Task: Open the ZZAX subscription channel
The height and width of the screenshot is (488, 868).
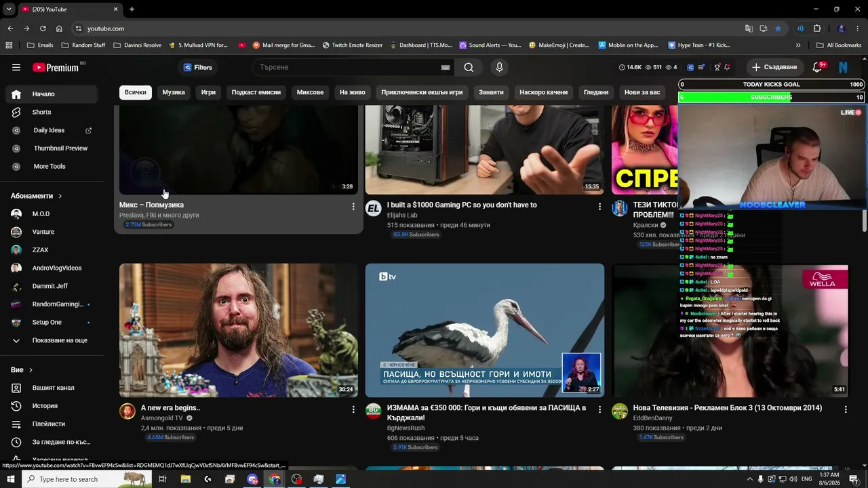Action: pos(53,250)
